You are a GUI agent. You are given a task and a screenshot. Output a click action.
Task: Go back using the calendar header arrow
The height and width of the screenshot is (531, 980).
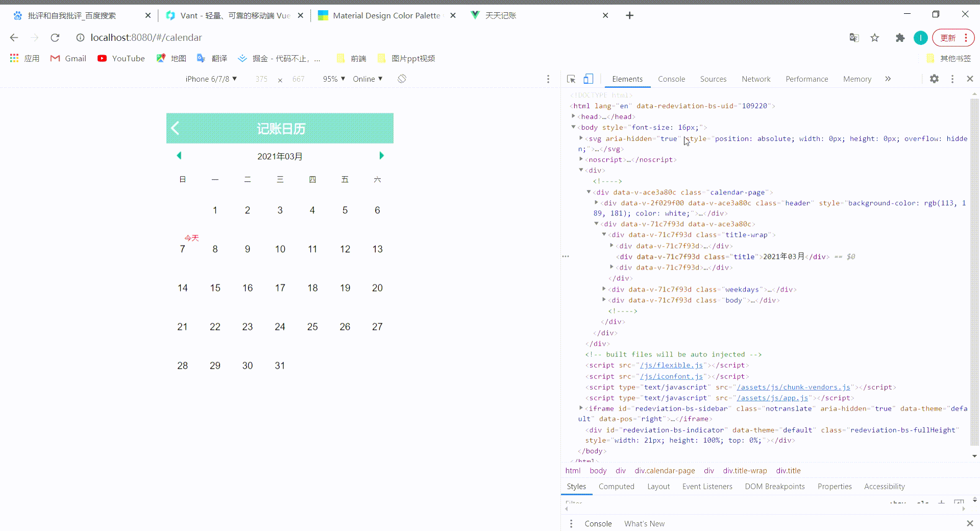click(175, 128)
